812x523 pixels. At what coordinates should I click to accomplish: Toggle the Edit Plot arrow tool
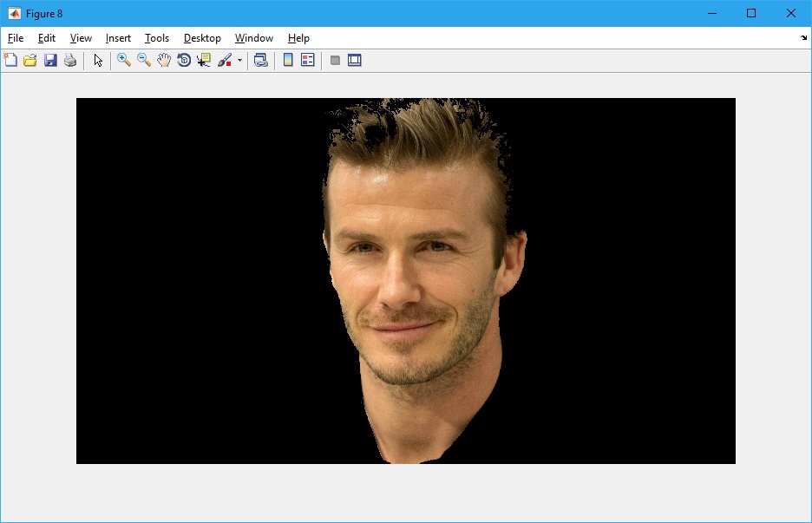pos(98,61)
